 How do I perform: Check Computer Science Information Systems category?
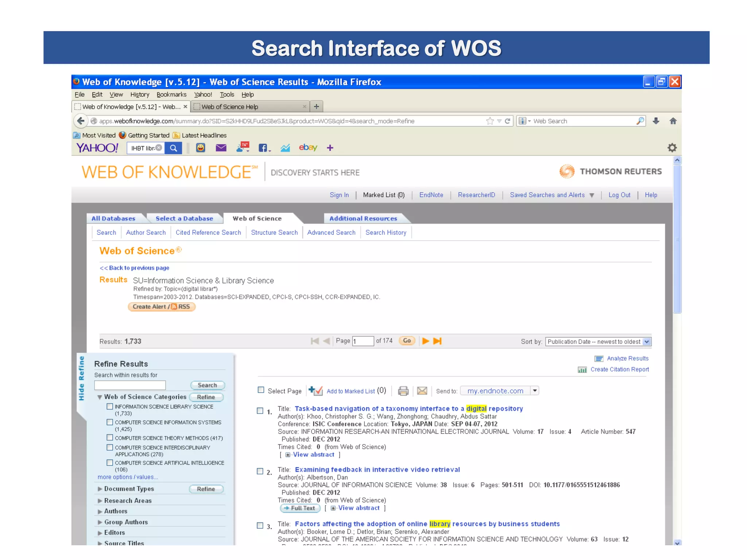(110, 422)
